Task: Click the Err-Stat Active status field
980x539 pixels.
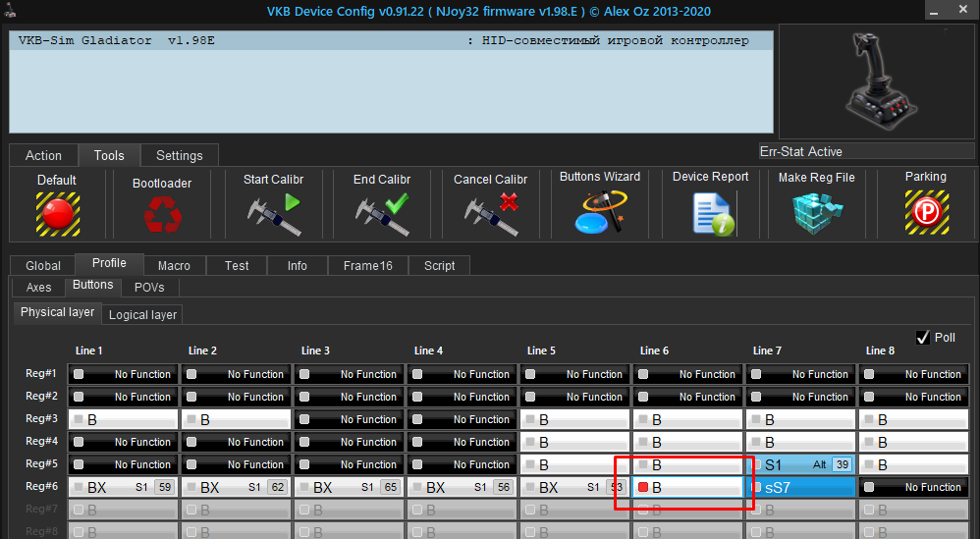Action: tap(866, 152)
